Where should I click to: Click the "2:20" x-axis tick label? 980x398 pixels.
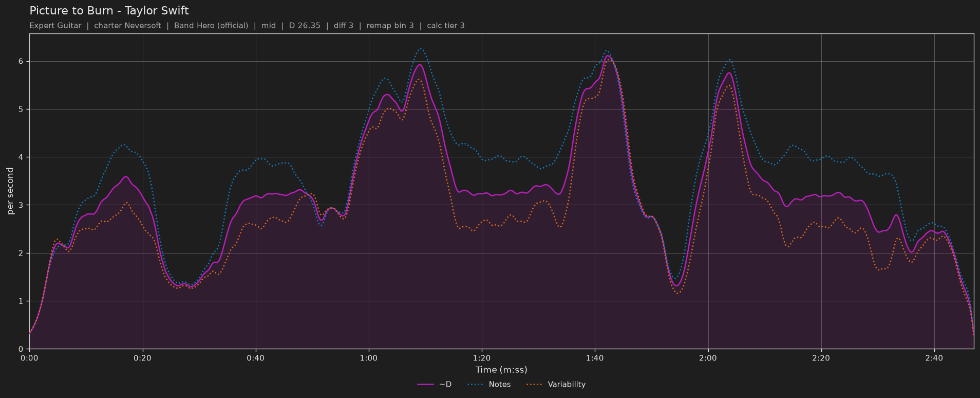pyautogui.click(x=821, y=358)
